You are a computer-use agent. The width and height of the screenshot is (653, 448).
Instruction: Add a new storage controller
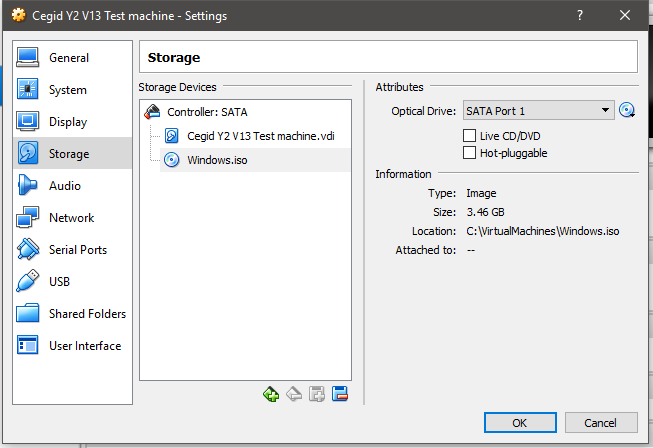(x=271, y=394)
